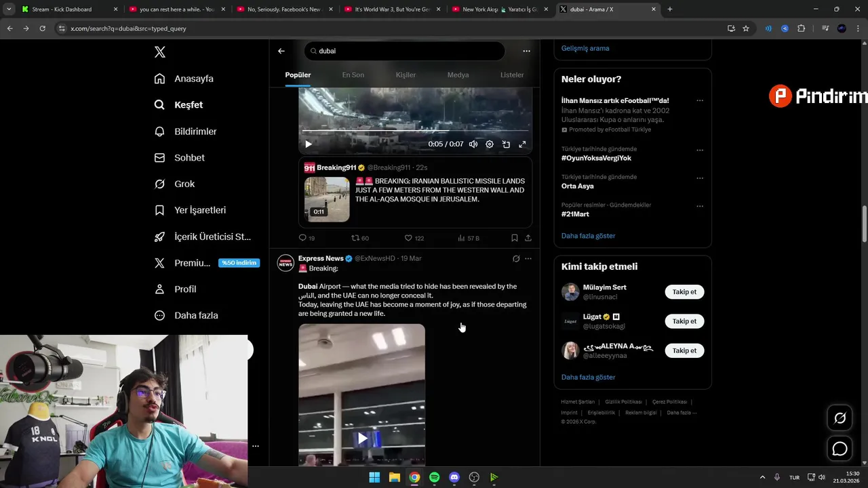Open search options three-dot menu
Viewport: 868px width, 488px height.
coord(526,51)
